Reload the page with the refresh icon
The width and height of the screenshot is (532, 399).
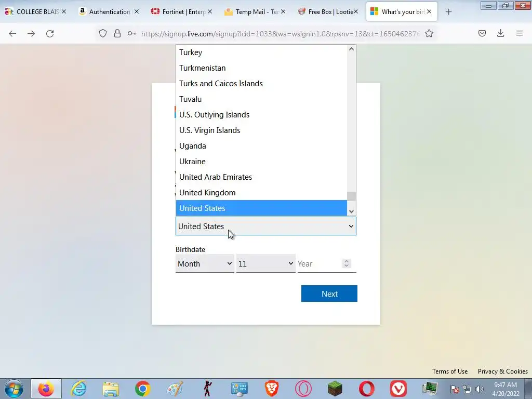coord(50,33)
